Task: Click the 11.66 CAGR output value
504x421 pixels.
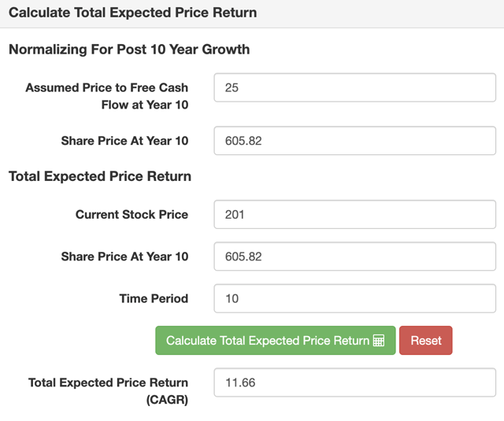Action: (x=240, y=382)
